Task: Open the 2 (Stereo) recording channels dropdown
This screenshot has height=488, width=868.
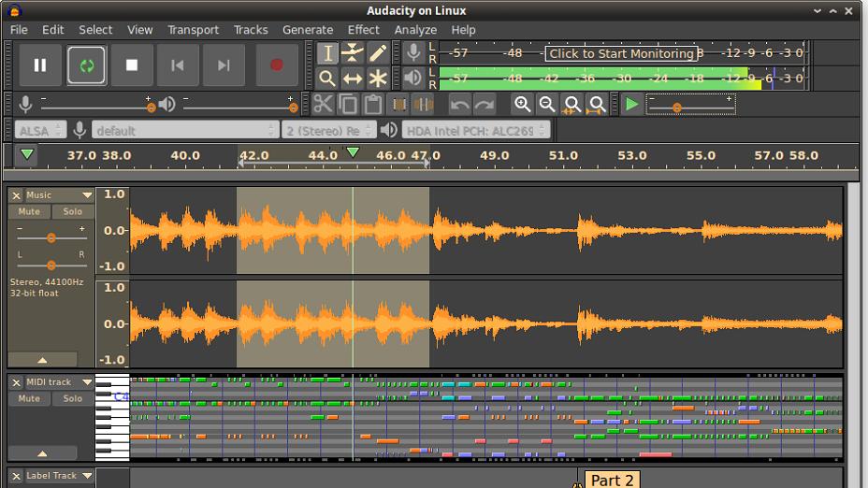Action: pyautogui.click(x=329, y=131)
